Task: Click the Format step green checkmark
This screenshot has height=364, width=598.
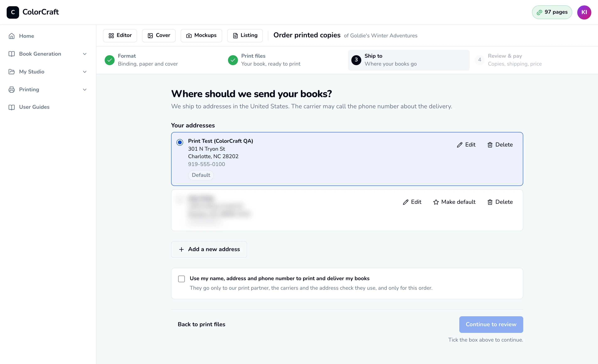Action: pos(109,60)
